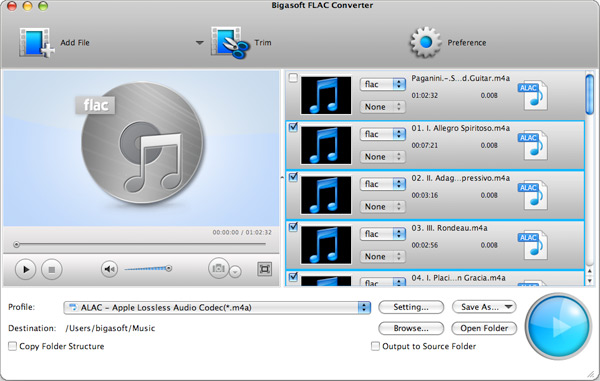600x381 pixels.
Task: Enable Output to Source Folder checkbox
Action: tap(375, 346)
